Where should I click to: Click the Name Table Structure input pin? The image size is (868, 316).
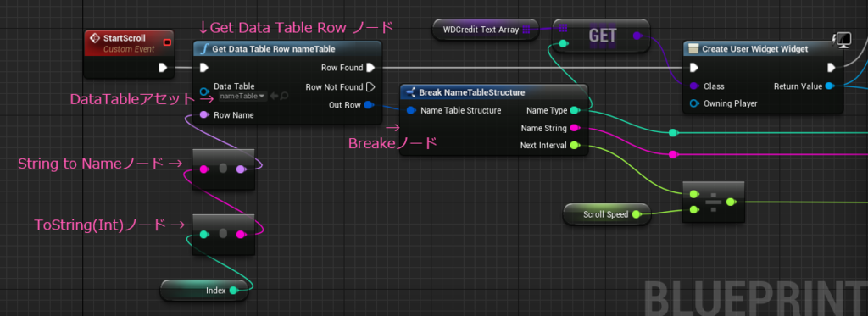click(x=411, y=111)
